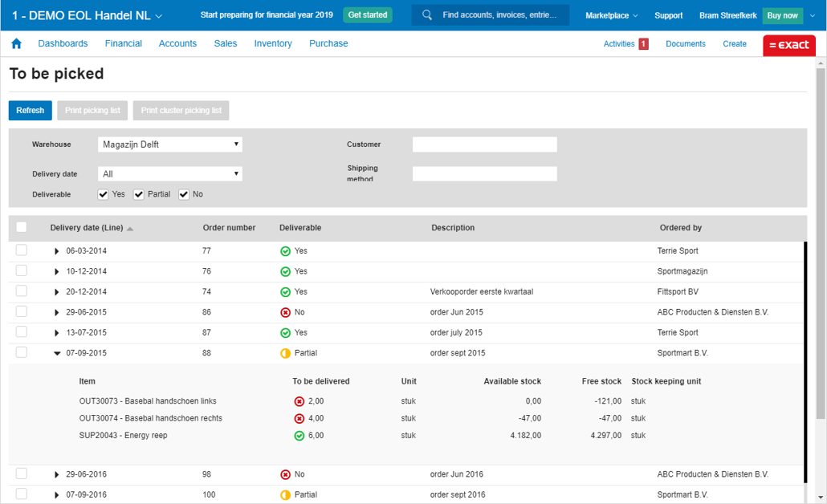The height and width of the screenshot is (504, 827).
Task: Collapse the expanded row dated 07-09-2015
Action: coord(57,353)
